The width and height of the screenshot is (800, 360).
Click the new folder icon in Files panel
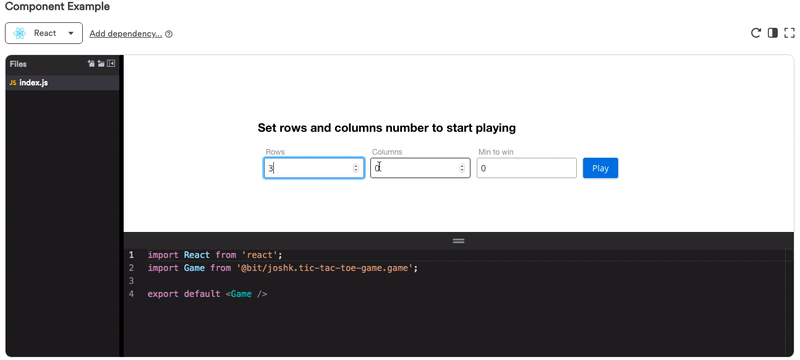[101, 64]
